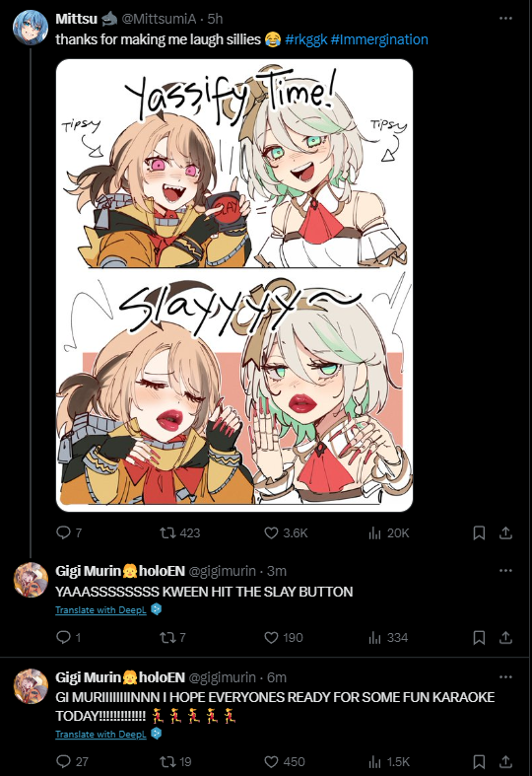This screenshot has width=532, height=776.
Task: Share Mittsu's art post
Action: coord(505,533)
